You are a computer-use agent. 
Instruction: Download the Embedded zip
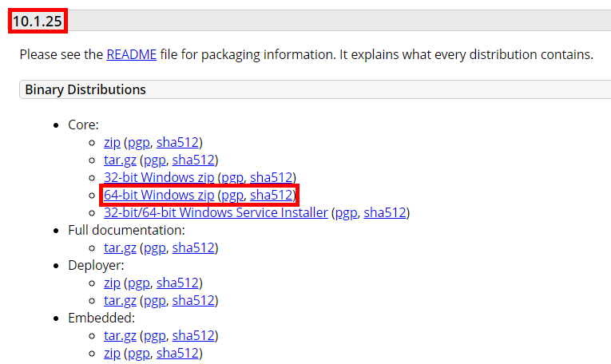tap(112, 353)
